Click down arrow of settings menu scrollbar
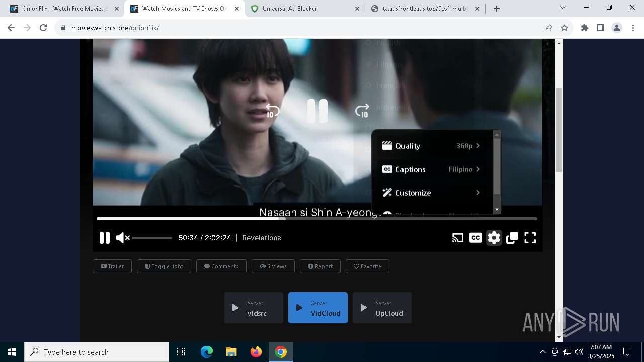Image resolution: width=644 pixels, height=362 pixels. click(497, 210)
